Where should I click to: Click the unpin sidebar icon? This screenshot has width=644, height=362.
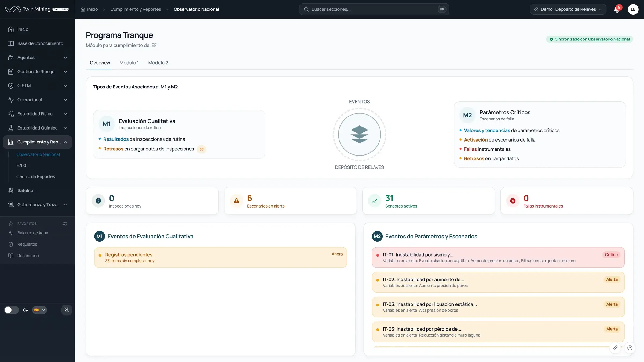pos(67,310)
